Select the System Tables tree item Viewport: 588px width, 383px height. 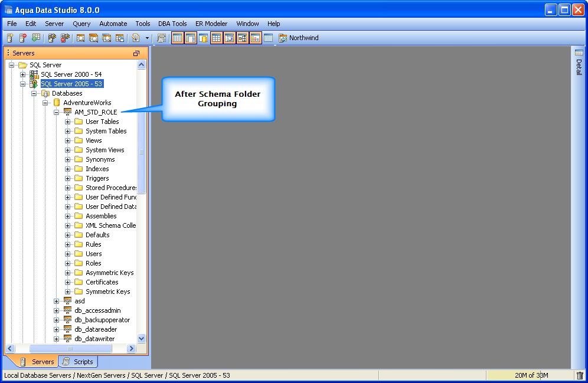(106, 131)
